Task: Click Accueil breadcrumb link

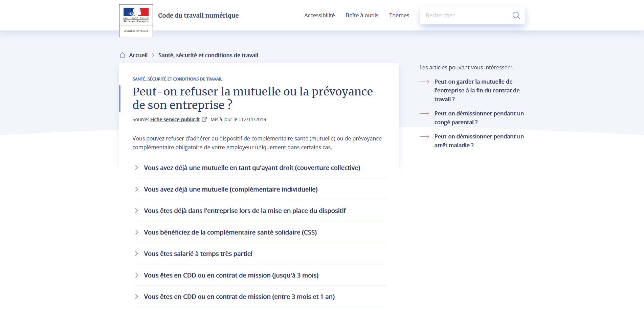Action: [138, 55]
